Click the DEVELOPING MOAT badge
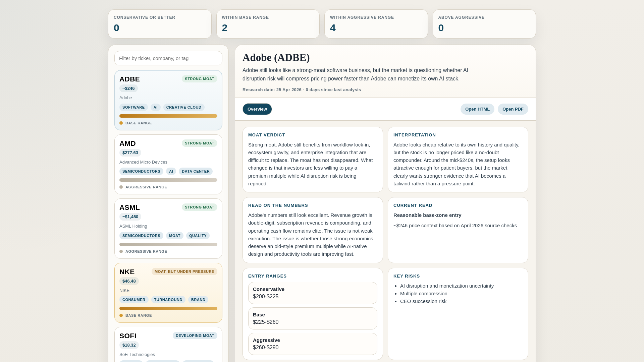644x362 pixels. click(x=195, y=336)
